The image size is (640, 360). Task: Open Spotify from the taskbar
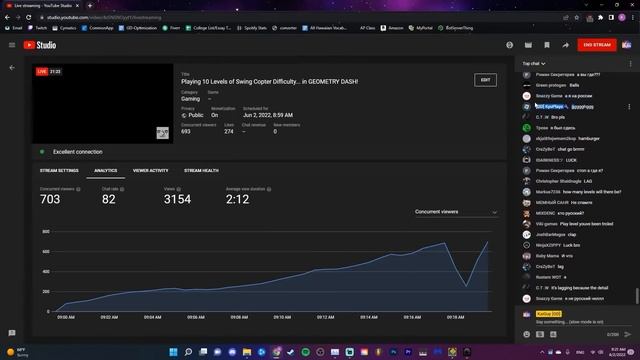pos(305,352)
